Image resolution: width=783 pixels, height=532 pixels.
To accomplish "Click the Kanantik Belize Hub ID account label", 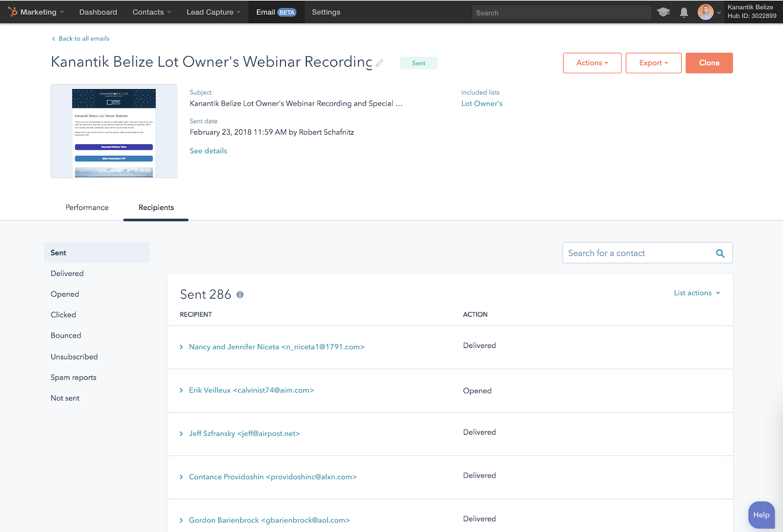I will (x=752, y=12).
